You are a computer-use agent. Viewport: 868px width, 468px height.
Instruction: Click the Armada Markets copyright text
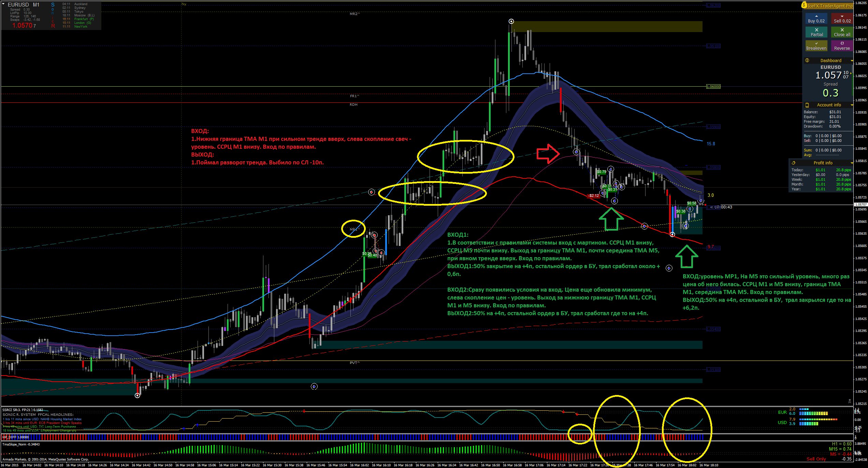point(46,459)
